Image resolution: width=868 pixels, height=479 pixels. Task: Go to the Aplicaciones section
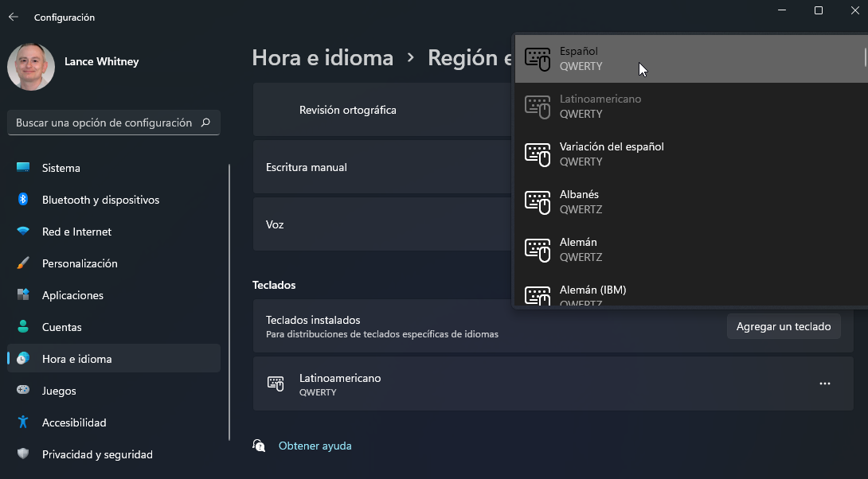[x=72, y=295]
